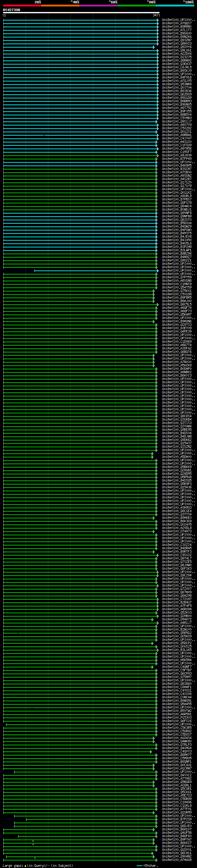Click the green ~80% legend segment

(137, 6)
